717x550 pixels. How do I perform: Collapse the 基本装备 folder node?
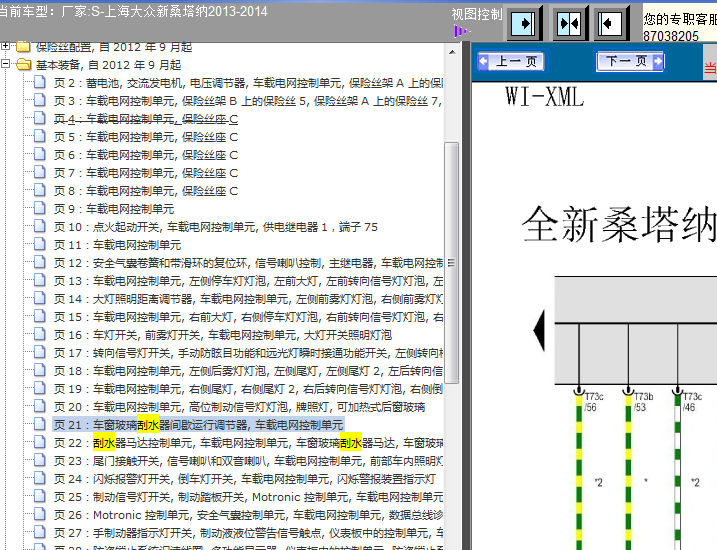(x=5, y=64)
